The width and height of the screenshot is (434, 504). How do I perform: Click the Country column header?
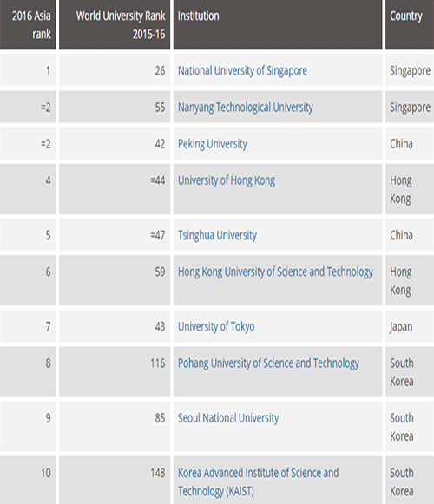[x=410, y=25]
